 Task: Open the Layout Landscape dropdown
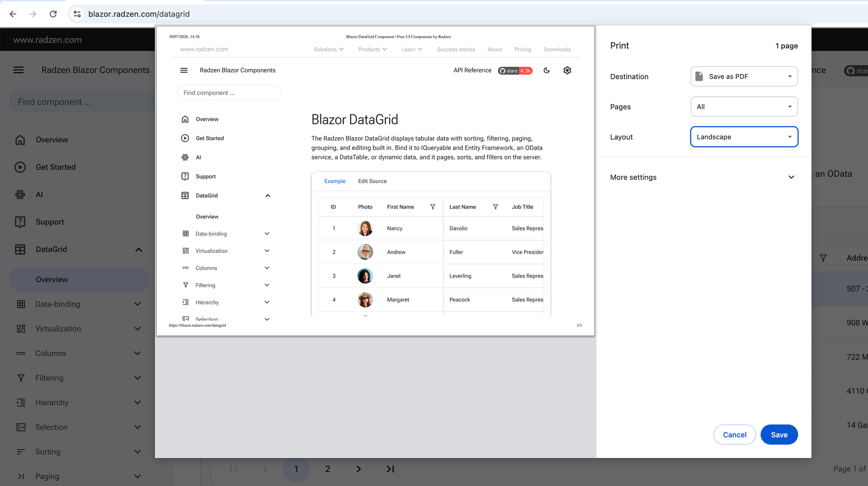click(x=744, y=137)
